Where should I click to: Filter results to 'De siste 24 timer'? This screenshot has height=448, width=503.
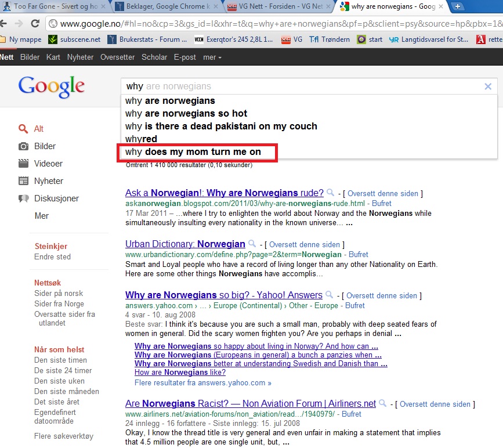pos(63,370)
